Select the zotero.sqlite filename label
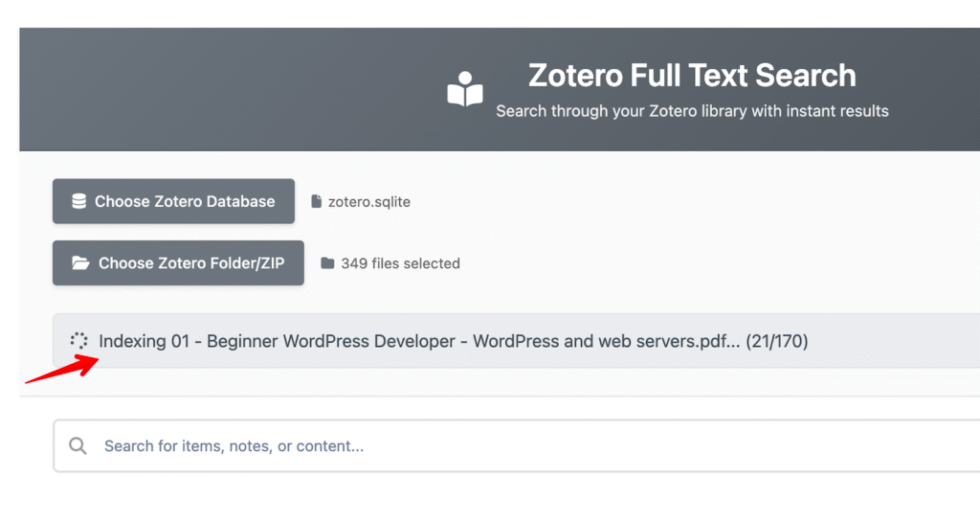Image resolution: width=980 pixels, height=522 pixels. pos(368,202)
